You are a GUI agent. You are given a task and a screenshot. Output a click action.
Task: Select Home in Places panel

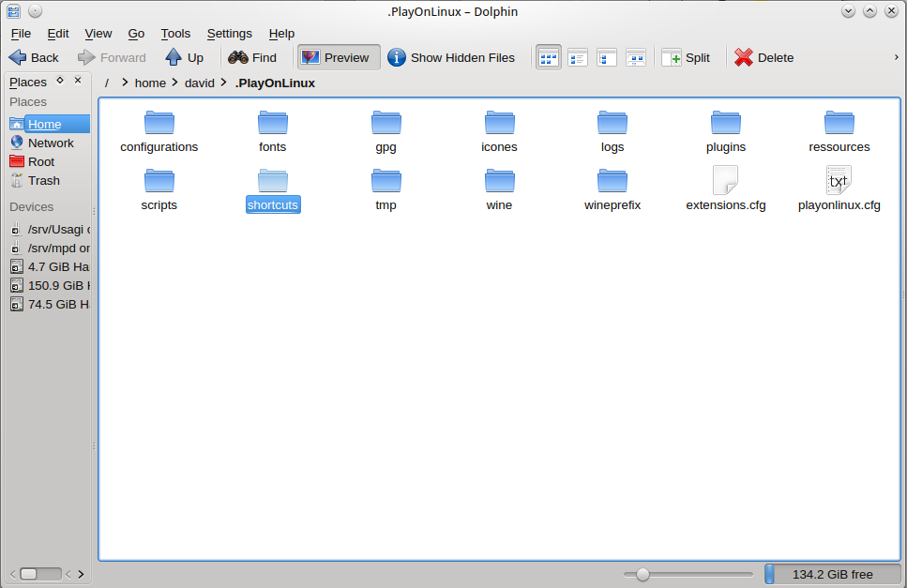(49, 124)
